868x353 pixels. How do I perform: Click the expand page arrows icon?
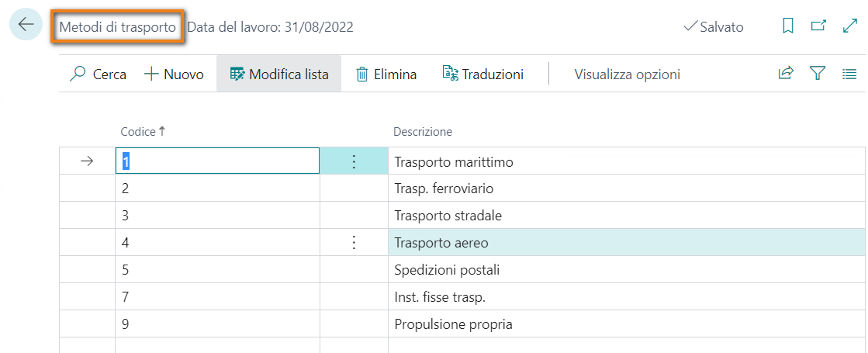click(849, 26)
